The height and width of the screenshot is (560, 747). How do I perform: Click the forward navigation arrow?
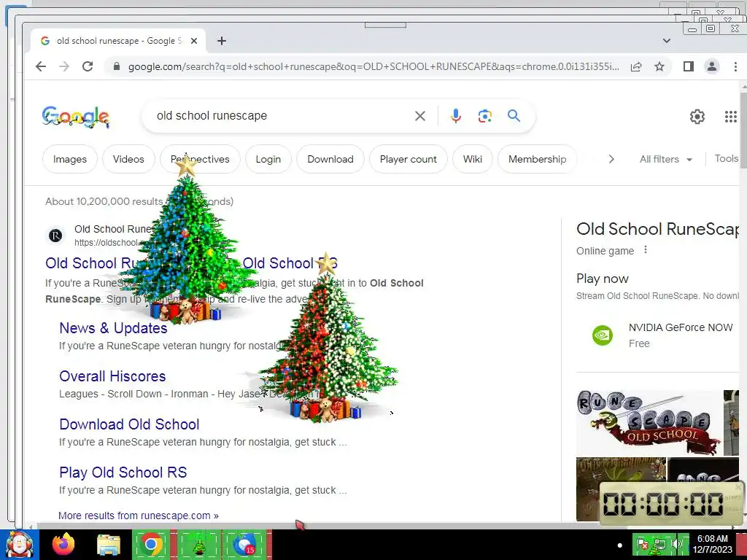tap(64, 66)
